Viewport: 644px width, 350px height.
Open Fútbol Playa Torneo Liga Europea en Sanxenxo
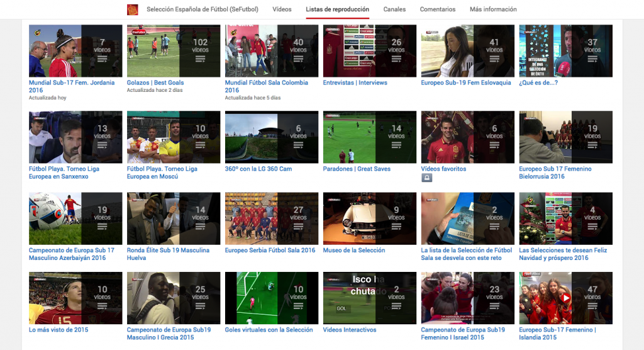tap(64, 172)
